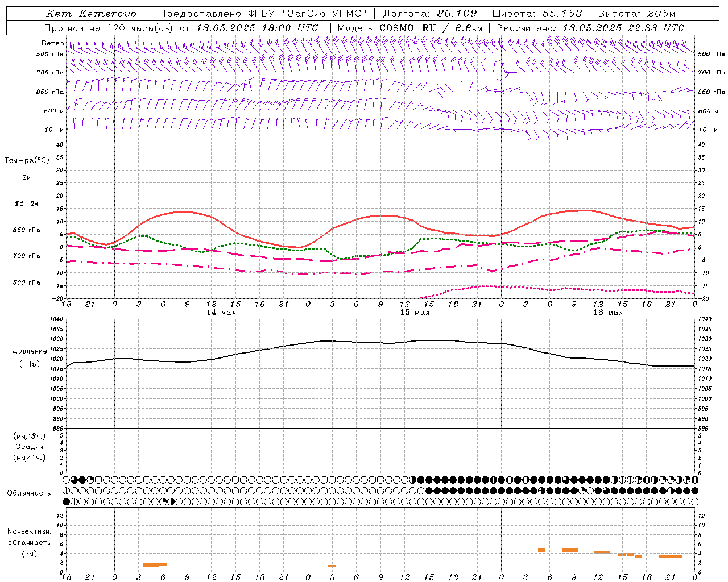
Task: Click the Ветер panel label
Action: tap(52, 43)
